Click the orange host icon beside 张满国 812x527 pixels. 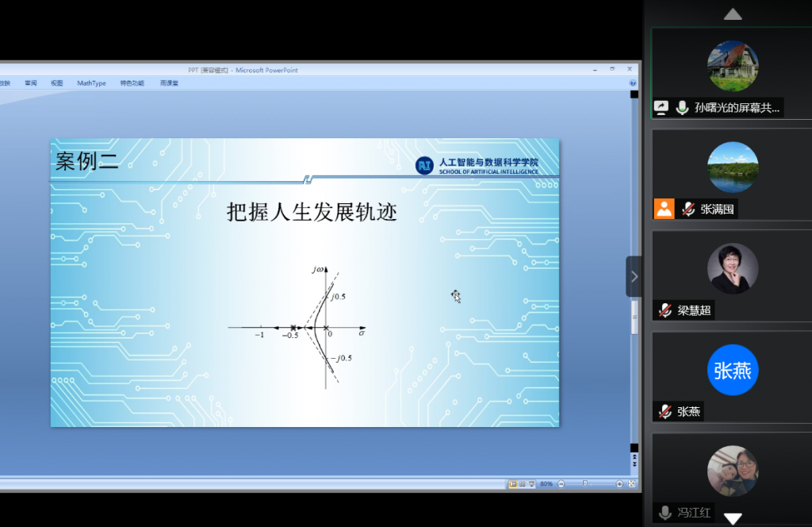click(664, 209)
